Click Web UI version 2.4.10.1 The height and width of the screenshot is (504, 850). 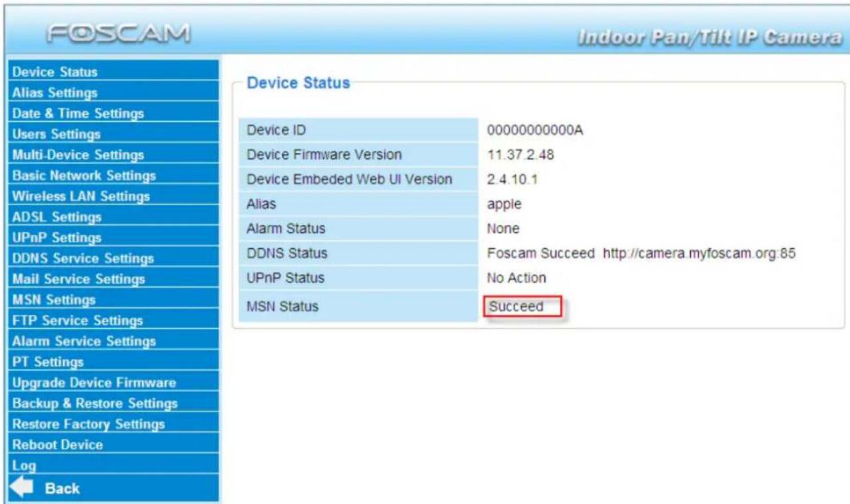[x=513, y=180]
